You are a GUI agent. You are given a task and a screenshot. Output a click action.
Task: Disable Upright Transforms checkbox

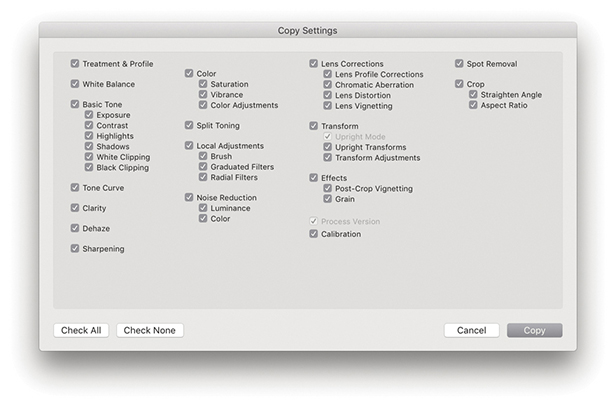328,147
